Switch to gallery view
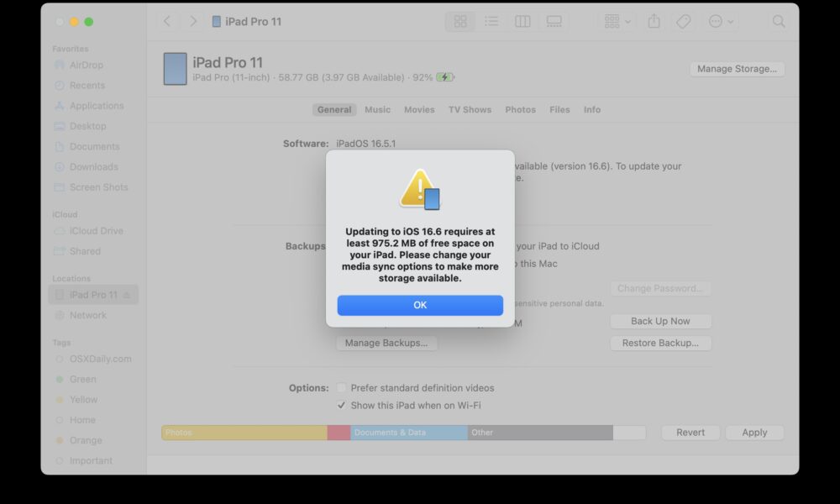The image size is (840, 504). tap(554, 22)
